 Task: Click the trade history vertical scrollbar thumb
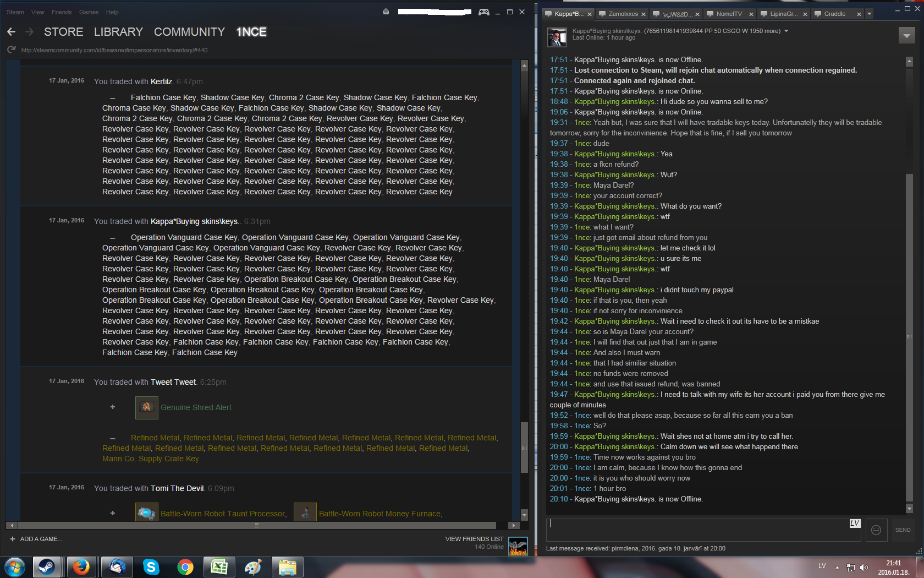point(524,447)
